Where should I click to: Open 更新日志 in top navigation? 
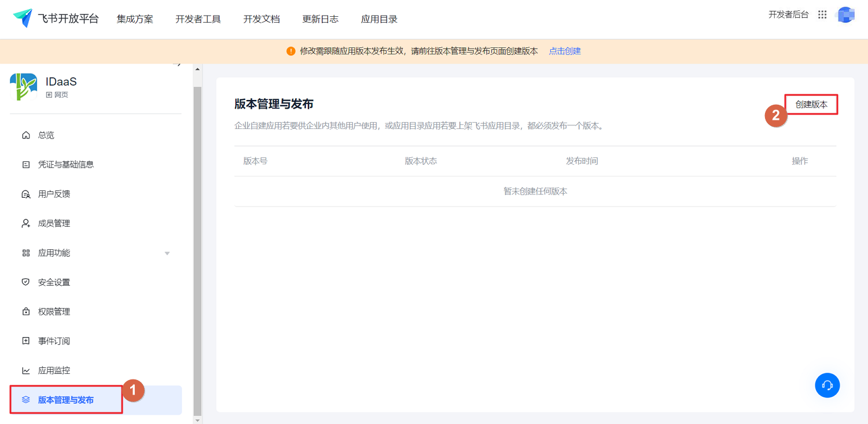321,19
